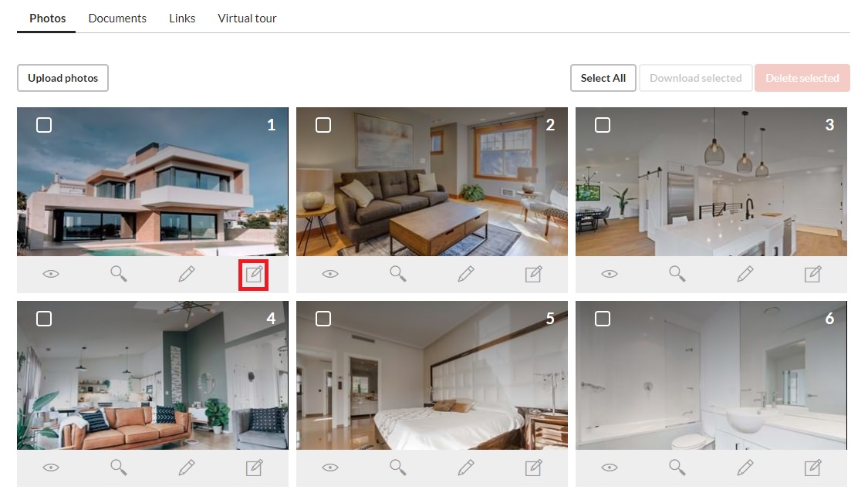Click the edit-note icon under photo 6
Image resolution: width=868 pixels, height=493 pixels.
pos(812,468)
